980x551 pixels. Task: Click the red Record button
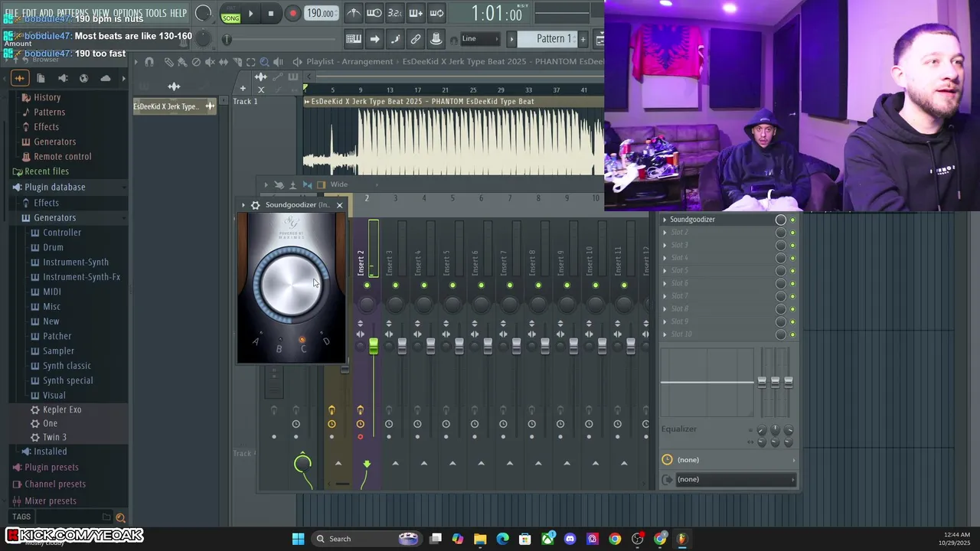coord(292,13)
